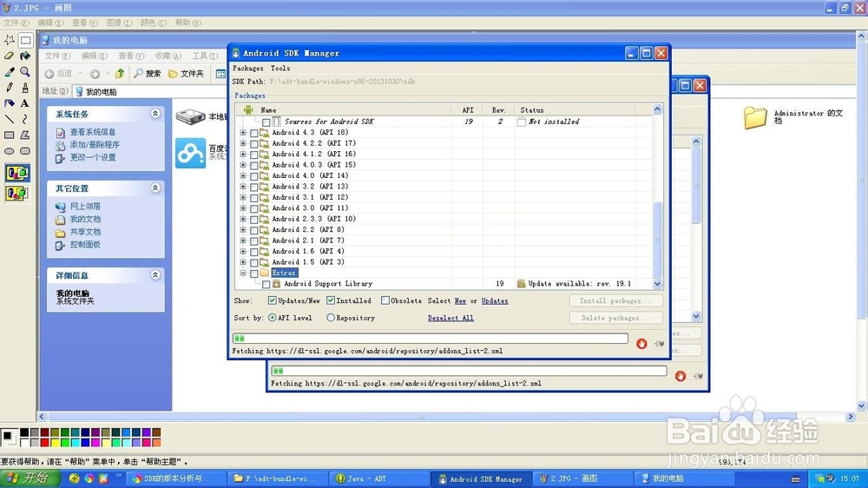Stop fetching with the red stop icon
Viewport: 868px width, 488px height.
[641, 344]
